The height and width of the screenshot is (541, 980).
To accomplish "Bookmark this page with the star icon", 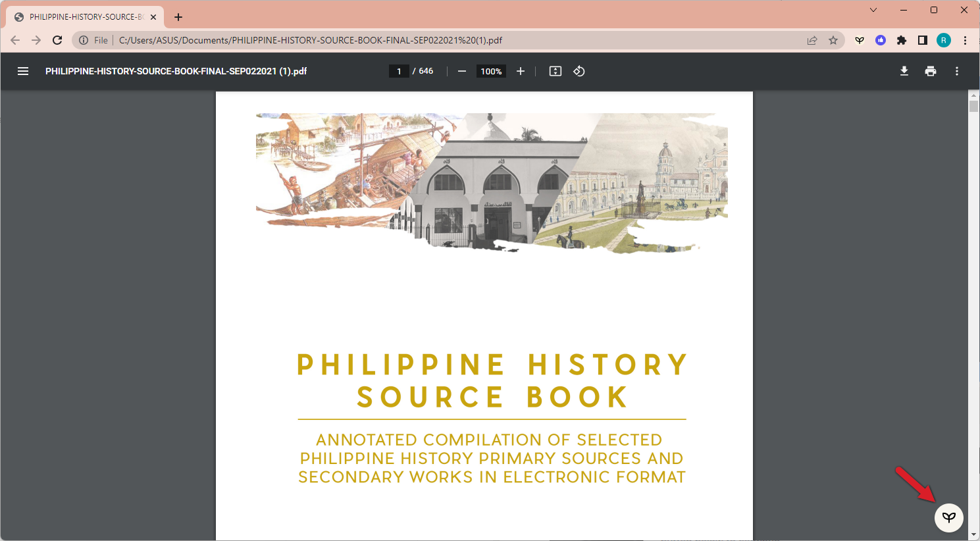I will coord(833,40).
